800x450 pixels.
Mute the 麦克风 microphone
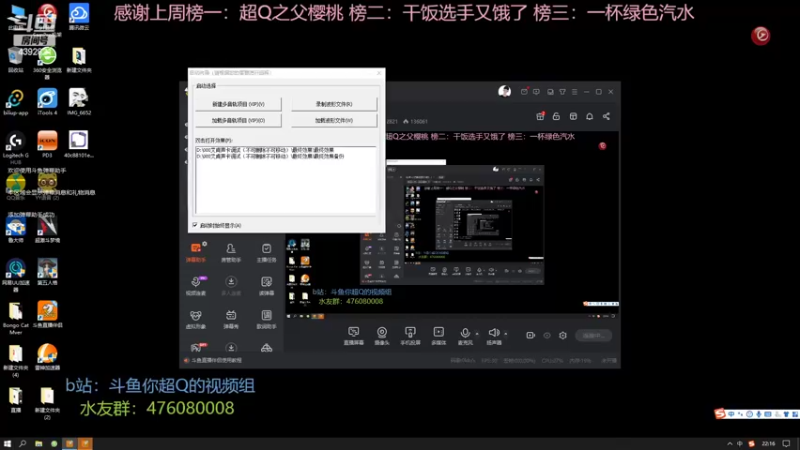click(465, 336)
